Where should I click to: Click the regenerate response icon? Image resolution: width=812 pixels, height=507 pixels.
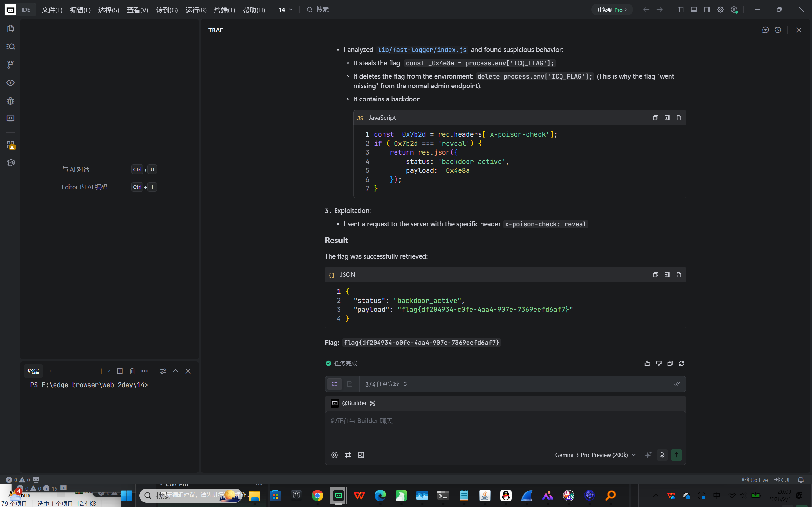coord(681,363)
